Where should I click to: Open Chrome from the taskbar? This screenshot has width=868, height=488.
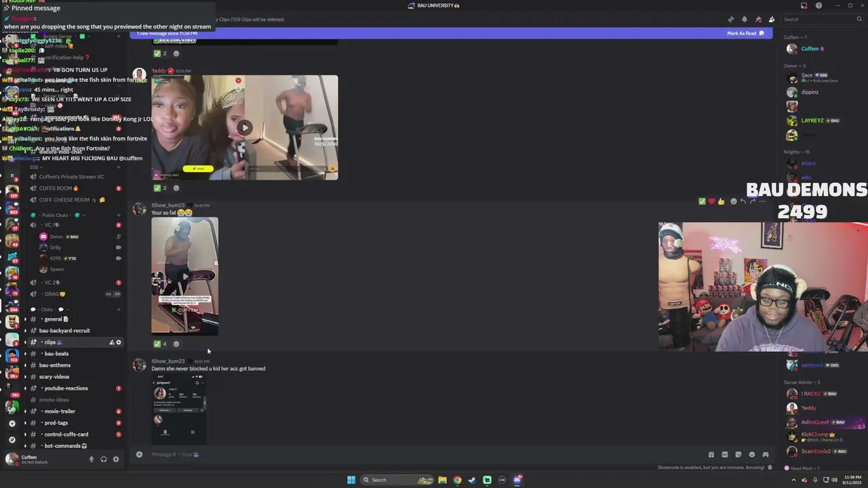(x=457, y=480)
